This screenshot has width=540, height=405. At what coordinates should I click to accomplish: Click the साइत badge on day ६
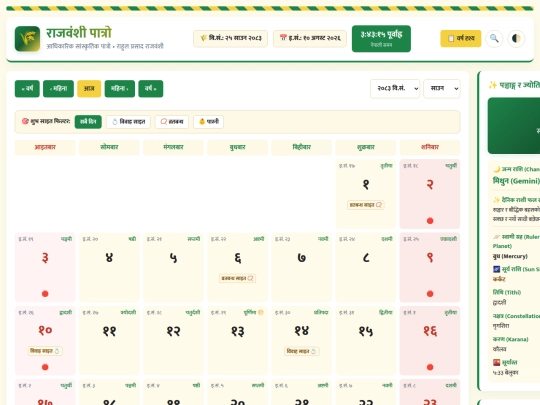pos(237,278)
